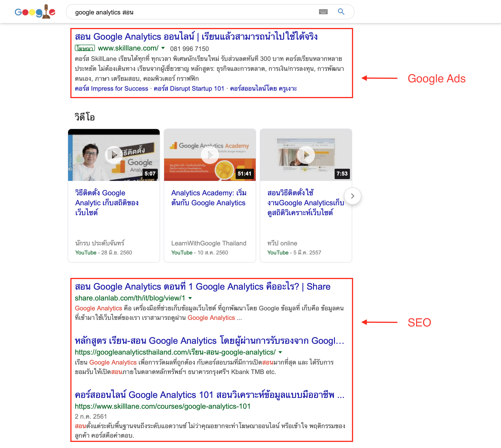Viewport: 501px width, 448px height.
Task: Click the carousel next arrow
Action: tap(353, 196)
